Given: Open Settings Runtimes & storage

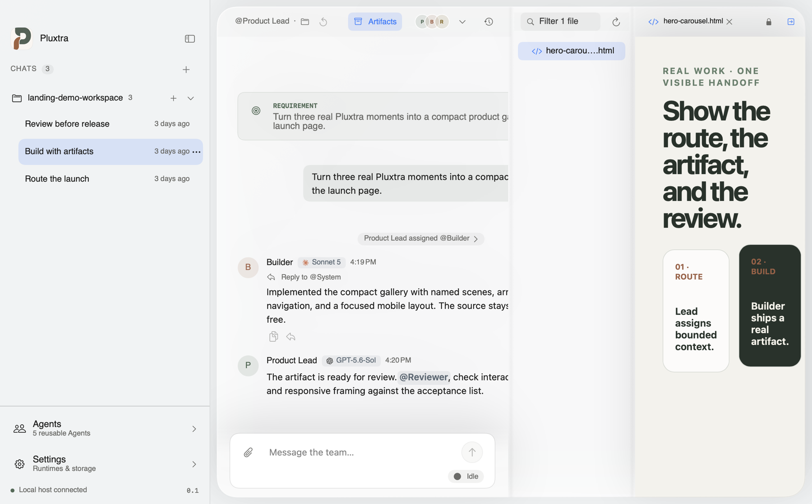Looking at the screenshot, I should (105, 464).
